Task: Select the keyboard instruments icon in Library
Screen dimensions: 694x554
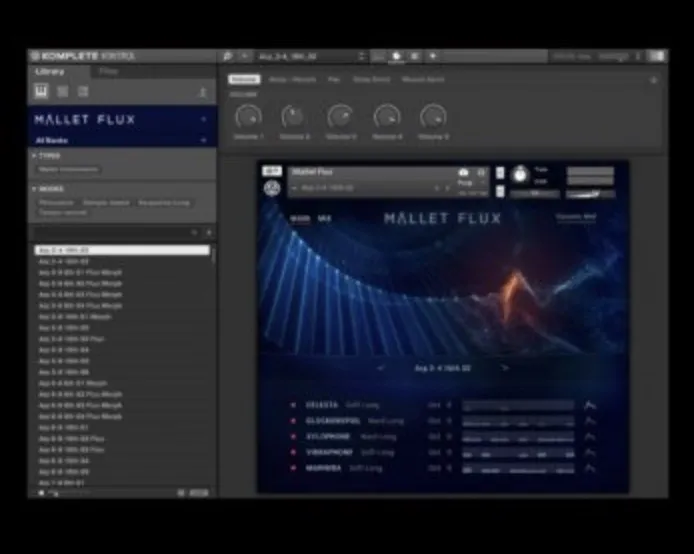Action: (x=41, y=92)
